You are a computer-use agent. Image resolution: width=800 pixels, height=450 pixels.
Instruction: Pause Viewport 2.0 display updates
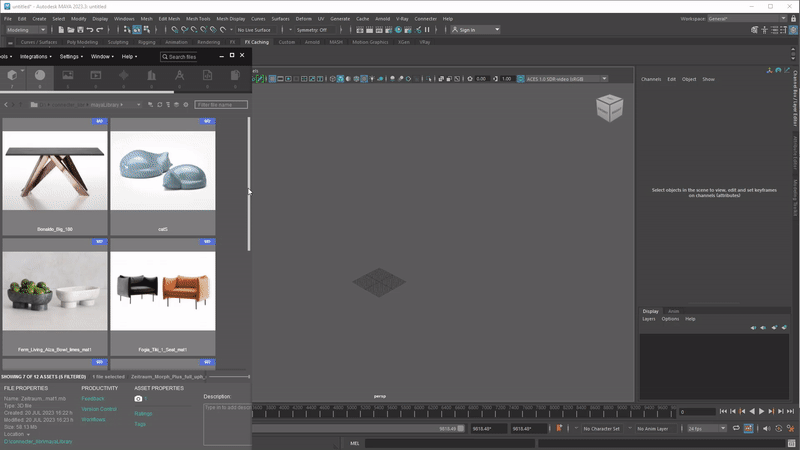point(427,30)
